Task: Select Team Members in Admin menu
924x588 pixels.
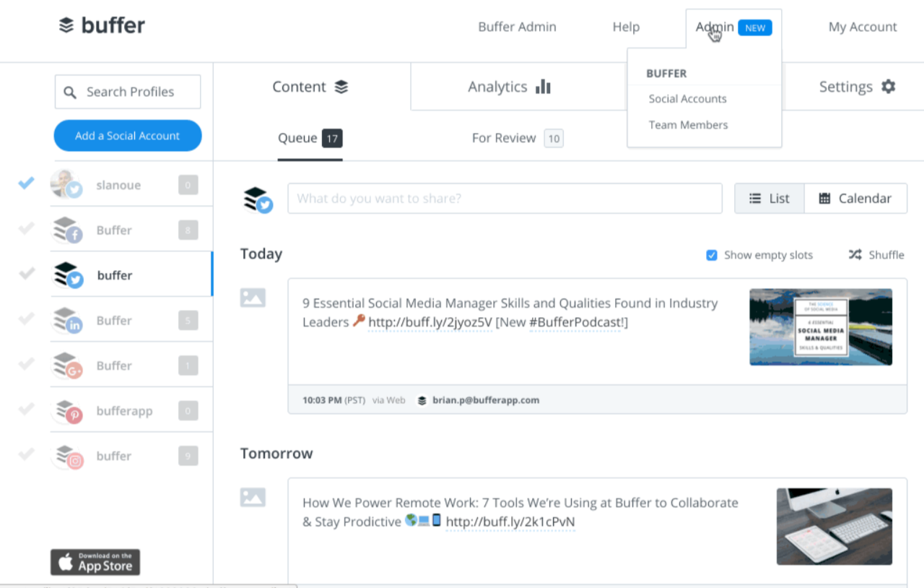Action: coord(688,125)
